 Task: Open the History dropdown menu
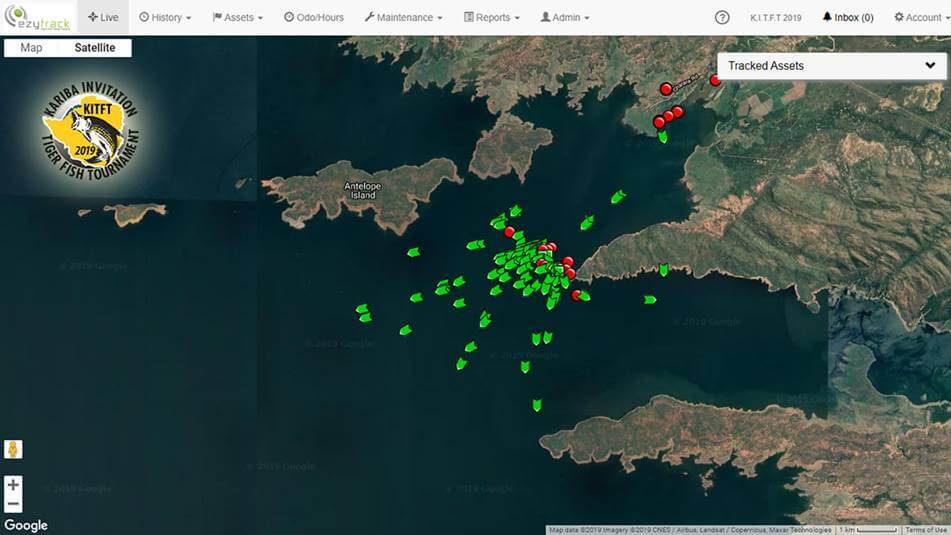point(165,17)
